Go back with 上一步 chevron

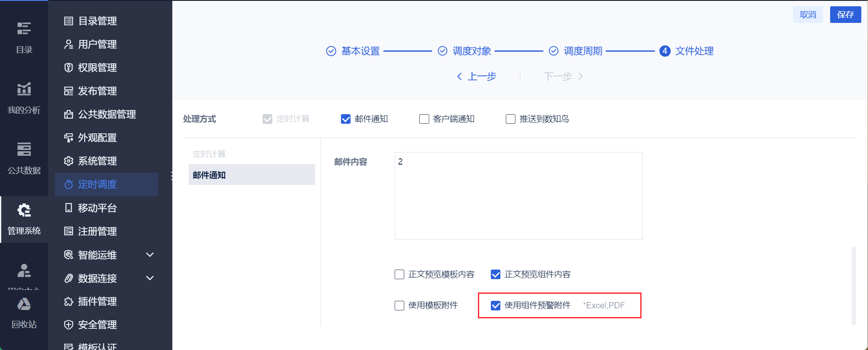click(459, 76)
